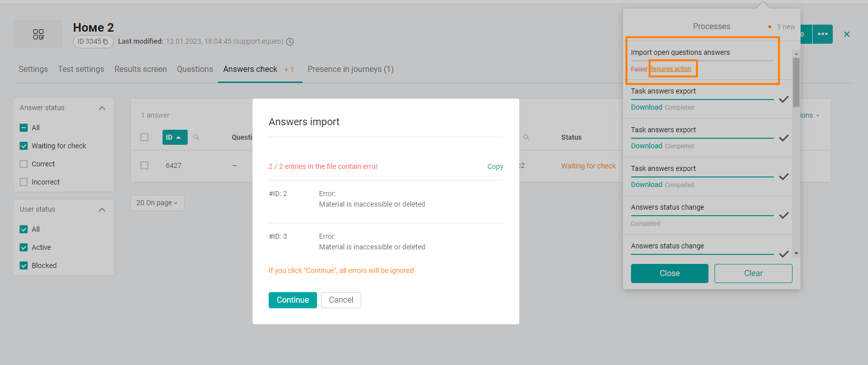Open the 20 On page dropdown

click(x=157, y=203)
